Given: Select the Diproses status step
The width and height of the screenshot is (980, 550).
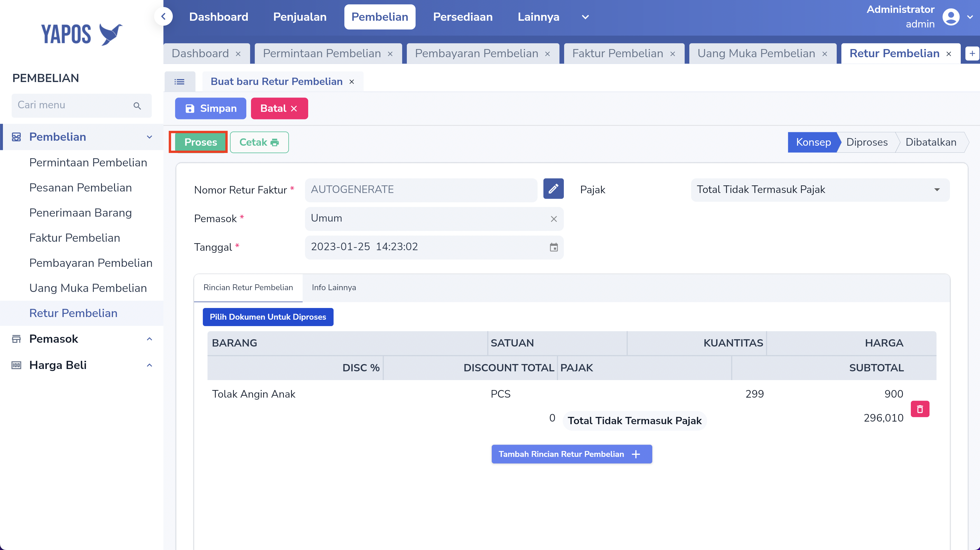Looking at the screenshot, I should click(x=867, y=142).
